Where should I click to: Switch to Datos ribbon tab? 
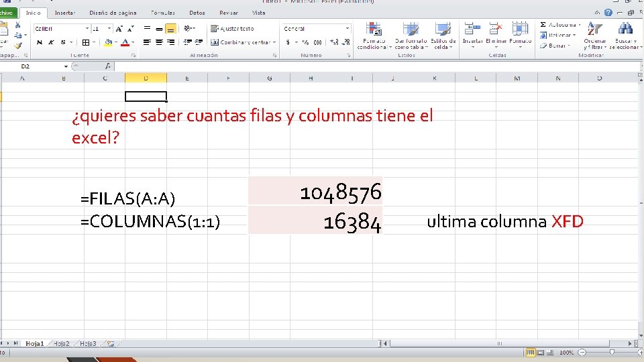[x=197, y=13]
